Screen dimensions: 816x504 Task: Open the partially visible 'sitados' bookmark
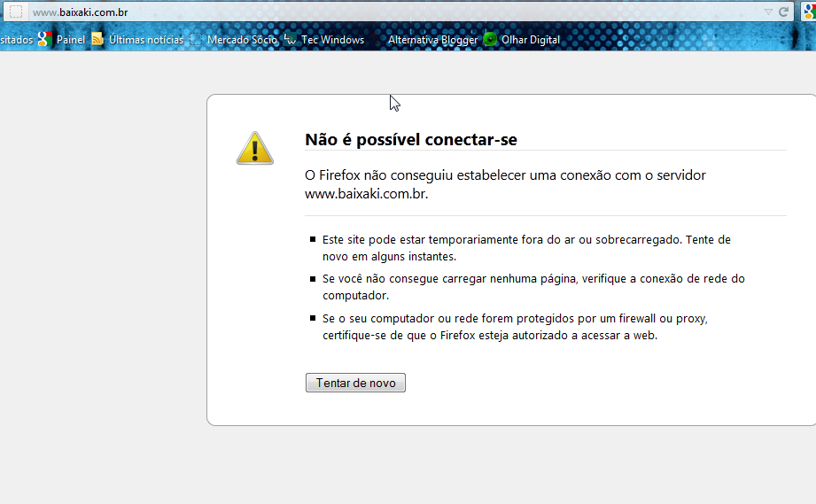click(16, 40)
